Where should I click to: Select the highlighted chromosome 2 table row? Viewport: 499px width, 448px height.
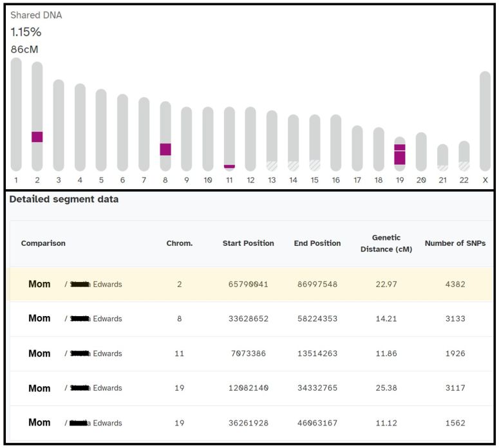click(x=250, y=284)
